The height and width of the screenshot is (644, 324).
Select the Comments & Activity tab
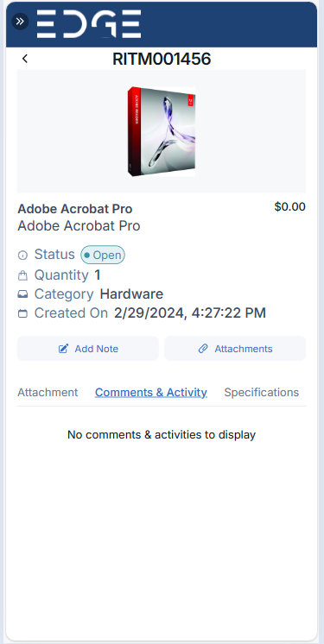pos(151,392)
